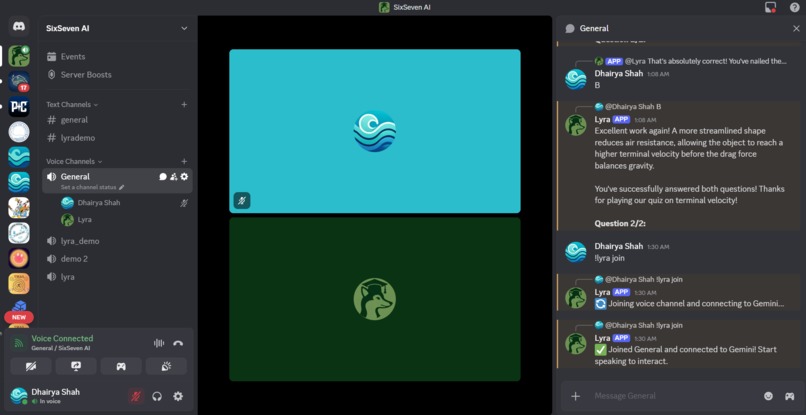The width and height of the screenshot is (806, 415).
Task: Open the soundboard button
Action: click(166, 366)
